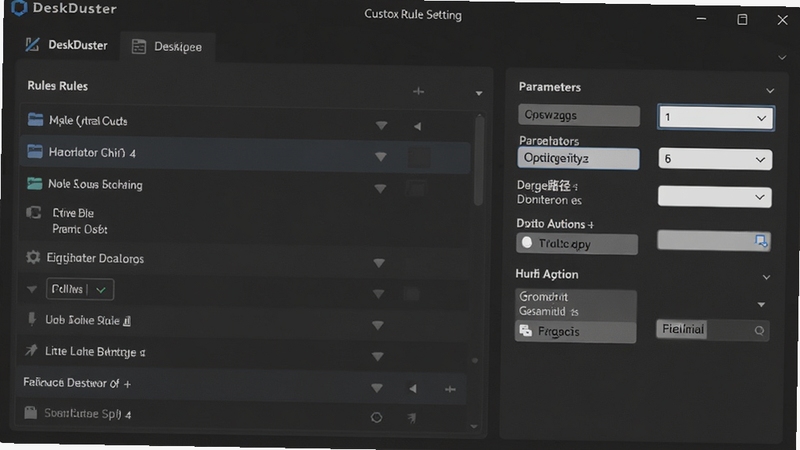Click the icon beside Ctive Ble

coord(34,212)
